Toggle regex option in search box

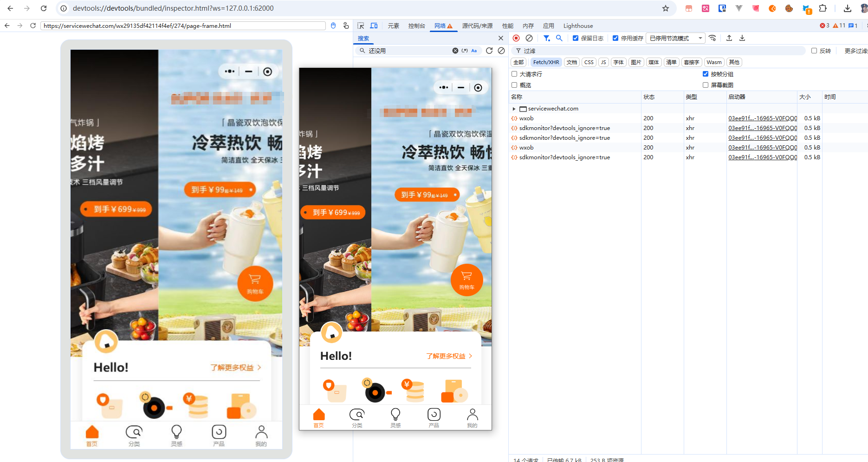pyautogui.click(x=465, y=51)
